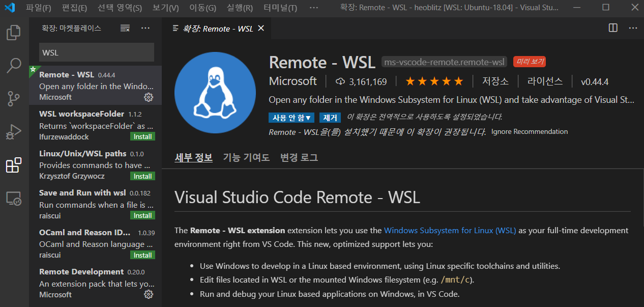Click the 제거 uninstall button
This screenshot has height=307, width=644.
[330, 118]
